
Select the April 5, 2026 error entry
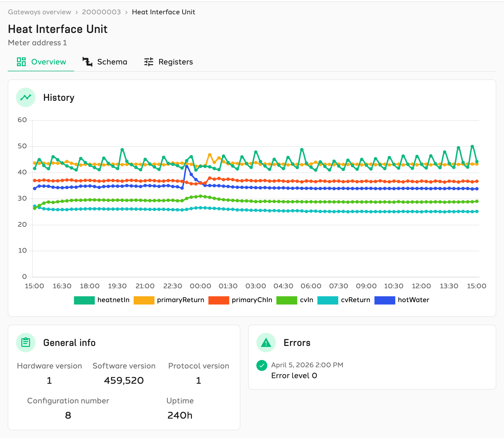pyautogui.click(x=300, y=370)
